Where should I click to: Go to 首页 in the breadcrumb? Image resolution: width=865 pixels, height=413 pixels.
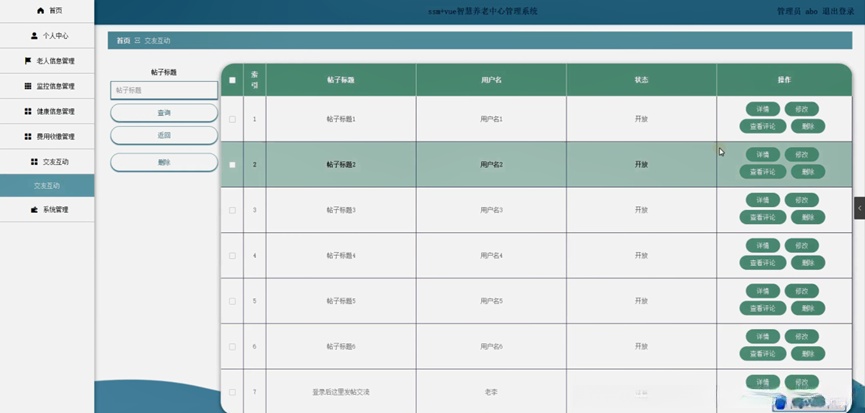click(123, 41)
